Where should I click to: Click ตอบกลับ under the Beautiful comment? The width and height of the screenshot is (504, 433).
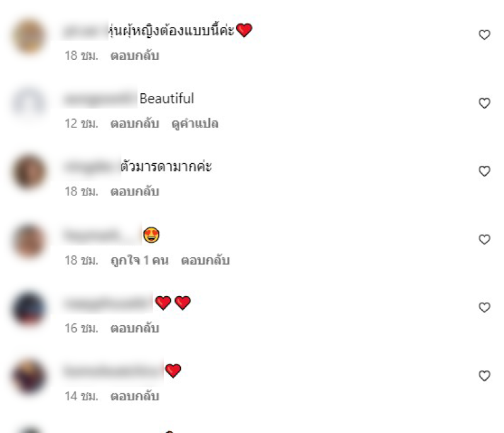135,124
